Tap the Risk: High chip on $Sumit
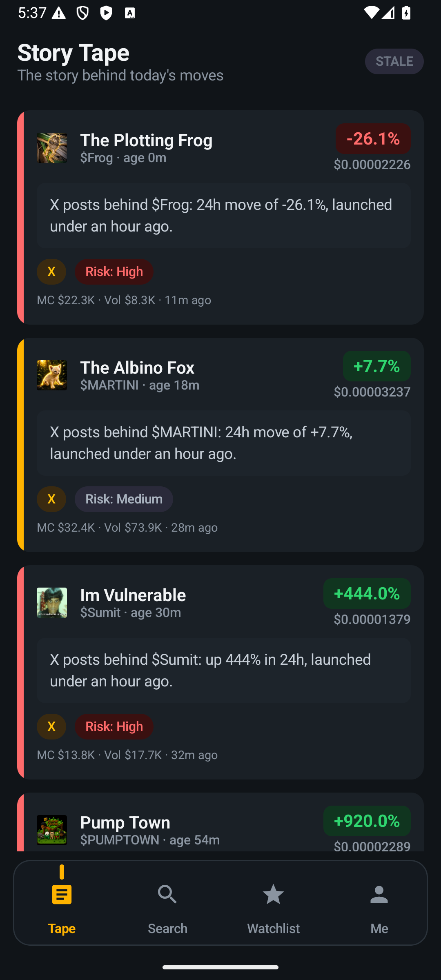The width and height of the screenshot is (441, 980). click(114, 726)
